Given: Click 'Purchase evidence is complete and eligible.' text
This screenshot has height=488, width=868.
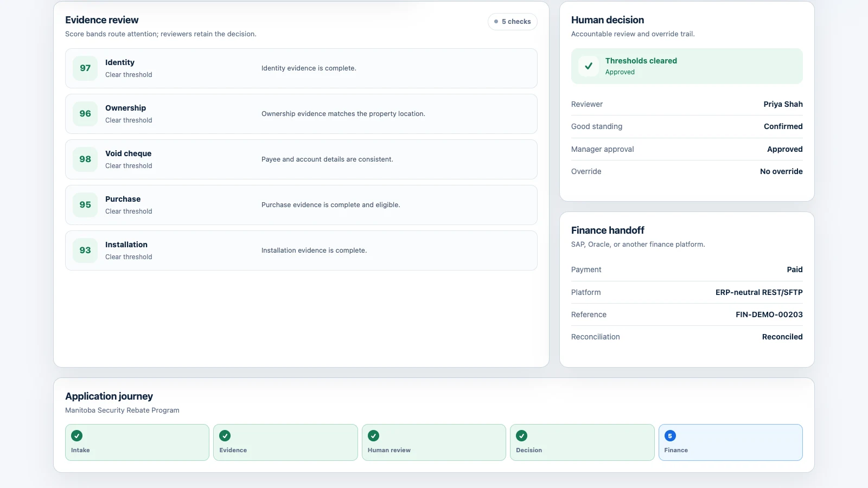Looking at the screenshot, I should click(x=331, y=205).
